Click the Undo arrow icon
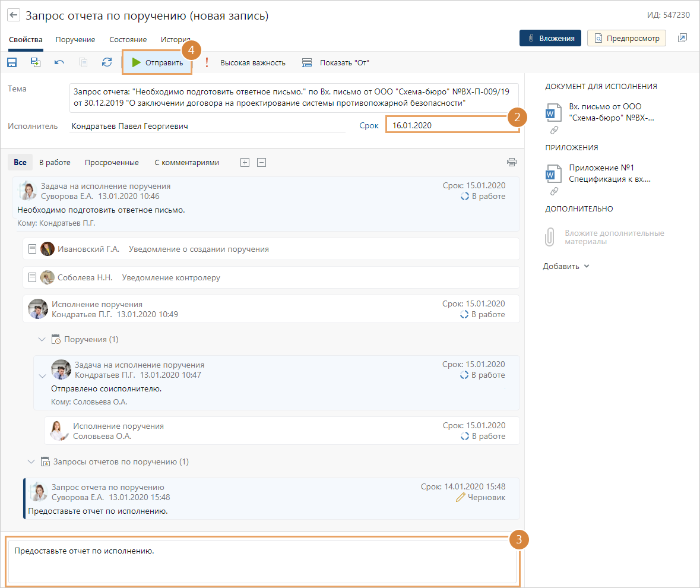The image size is (700, 588). (x=59, y=62)
